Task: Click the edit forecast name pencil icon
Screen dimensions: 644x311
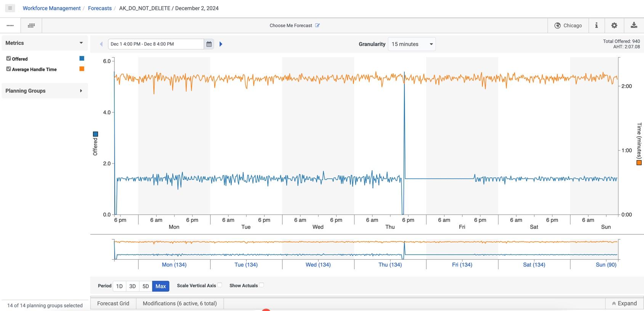Action: coord(317,26)
